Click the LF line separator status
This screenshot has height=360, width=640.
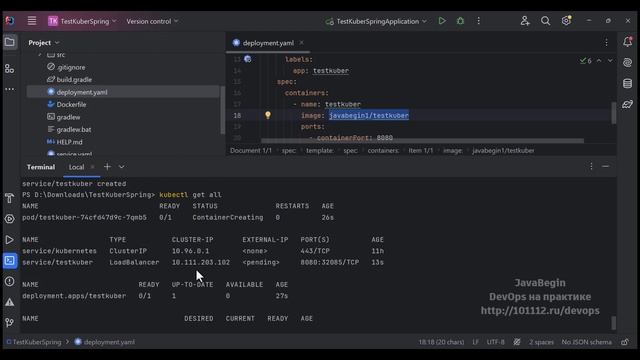(476, 342)
